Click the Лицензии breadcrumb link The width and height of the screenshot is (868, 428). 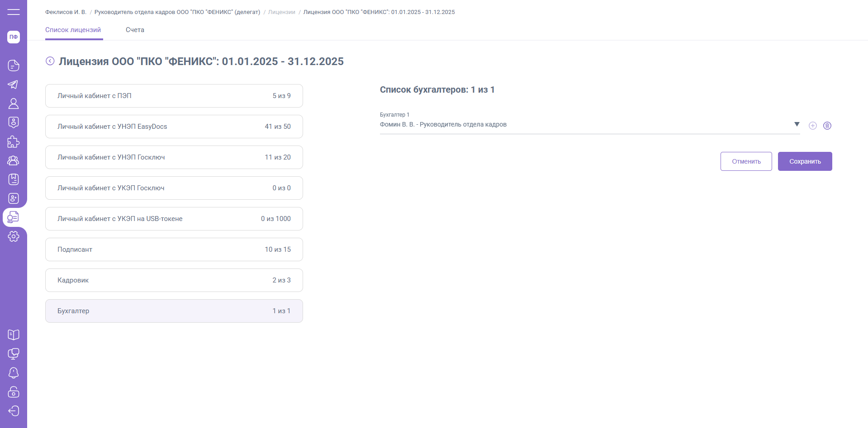281,12
